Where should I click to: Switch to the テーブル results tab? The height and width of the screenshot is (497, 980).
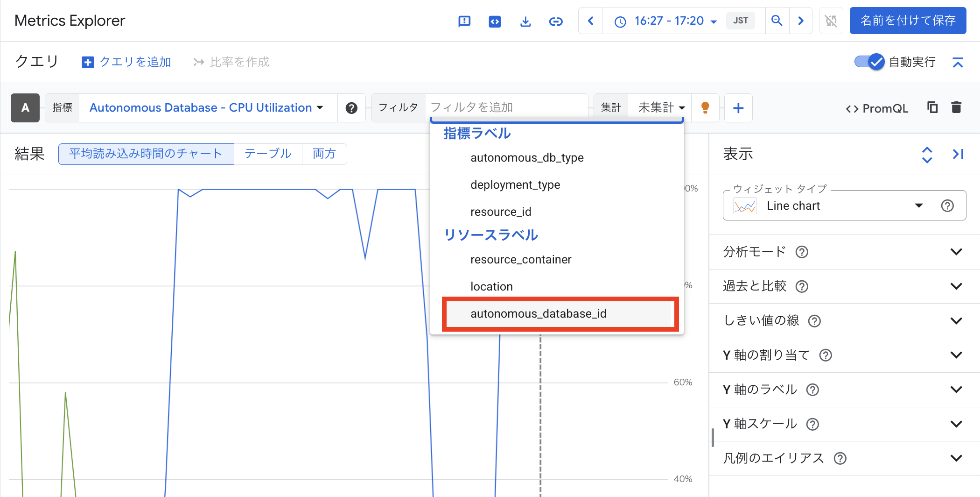point(267,154)
